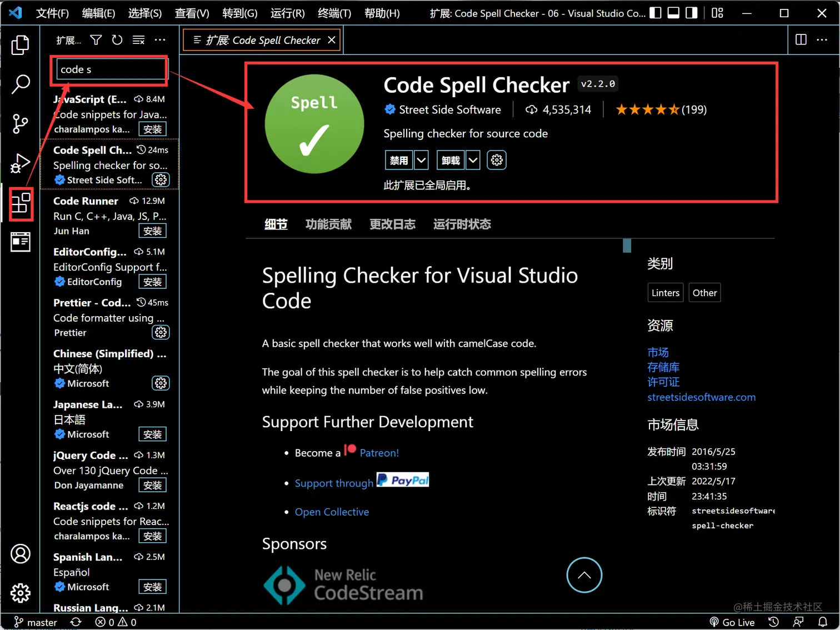Disable the Code Spell Checker extension

point(398,160)
